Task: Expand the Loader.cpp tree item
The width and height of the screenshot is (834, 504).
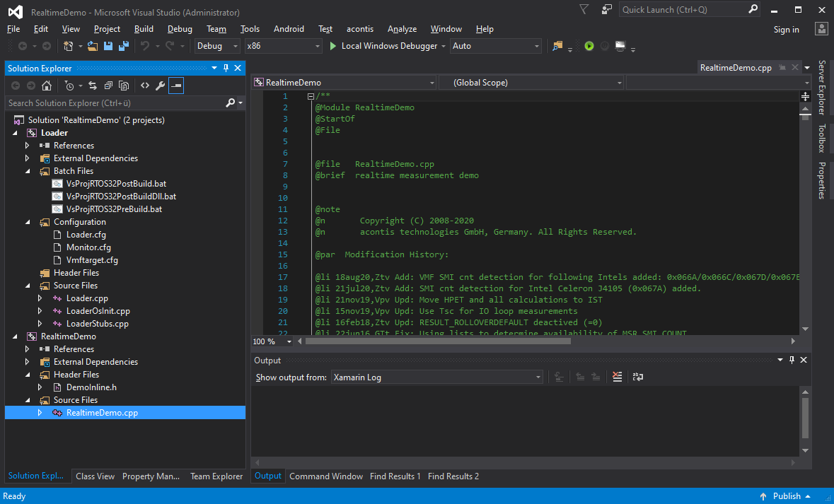Action: pos(40,298)
